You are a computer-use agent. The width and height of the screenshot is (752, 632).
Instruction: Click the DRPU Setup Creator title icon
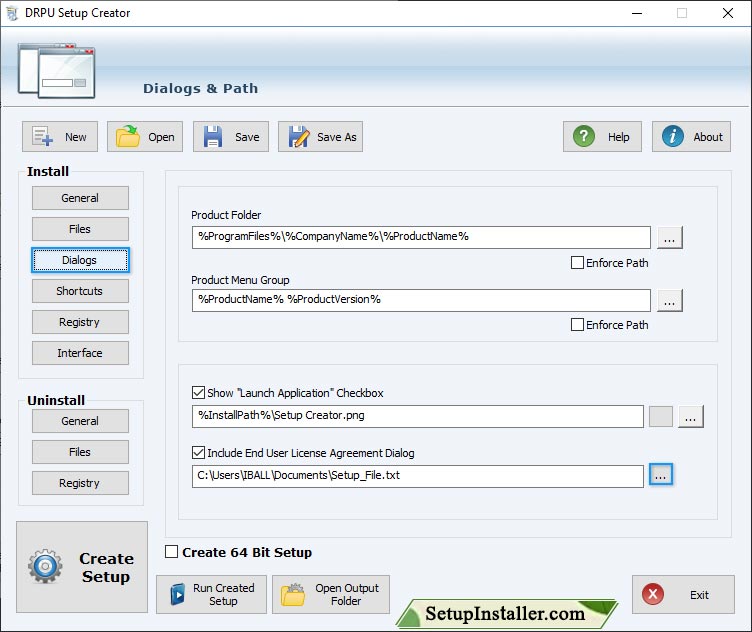(x=12, y=13)
